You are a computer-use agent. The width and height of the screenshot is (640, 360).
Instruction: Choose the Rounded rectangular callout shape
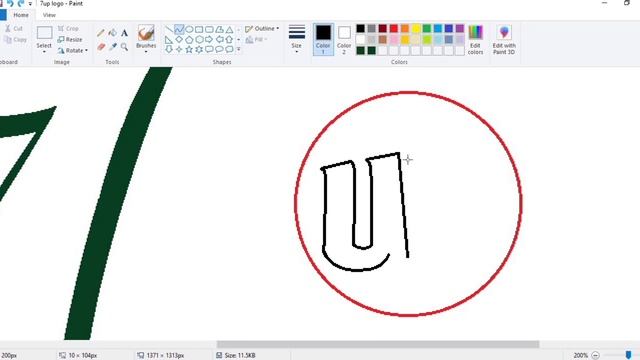pos(209,49)
